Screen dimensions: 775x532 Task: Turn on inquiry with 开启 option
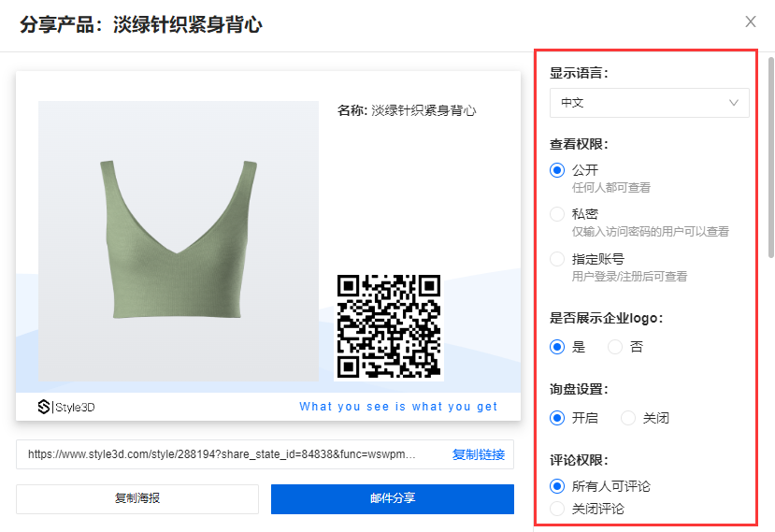(558, 418)
